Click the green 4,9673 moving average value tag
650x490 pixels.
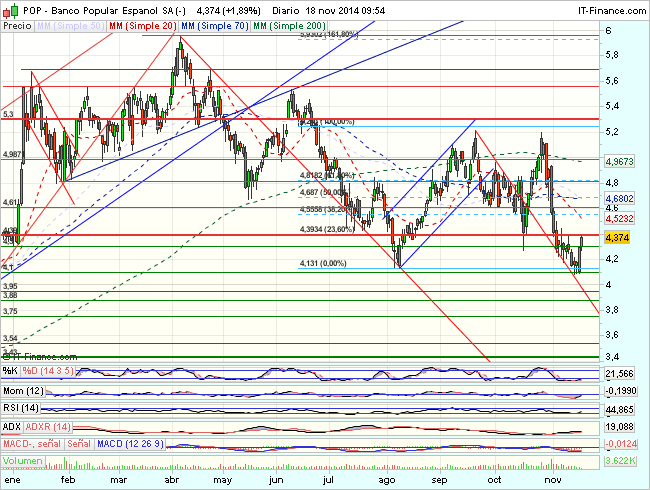620,160
